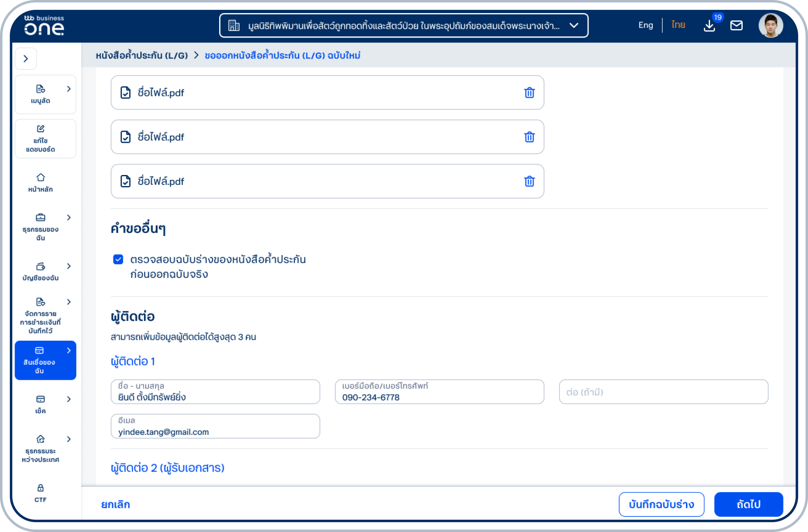Expand สินเชื่อของฉัน submenu chevron
808x532 pixels.
click(x=69, y=350)
